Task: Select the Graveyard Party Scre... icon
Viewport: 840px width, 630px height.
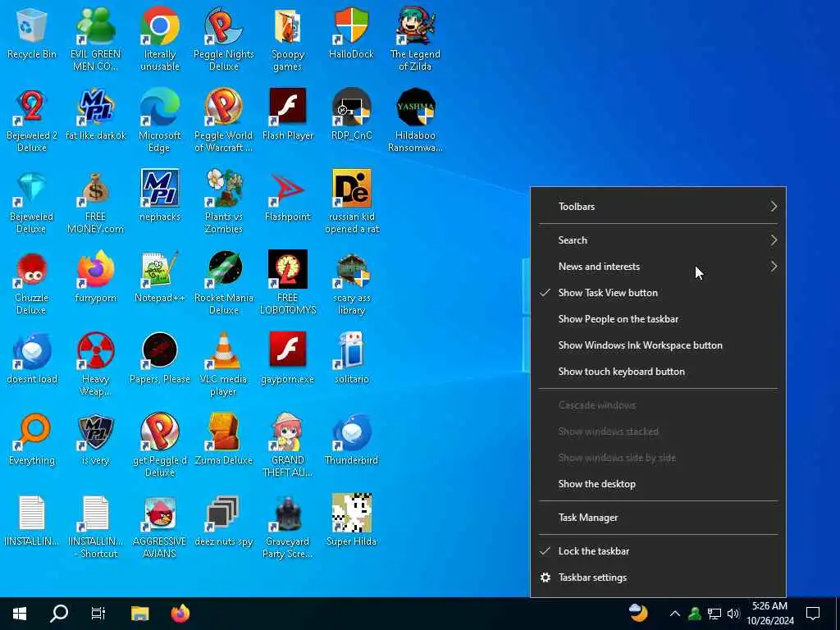Action: tap(288, 514)
